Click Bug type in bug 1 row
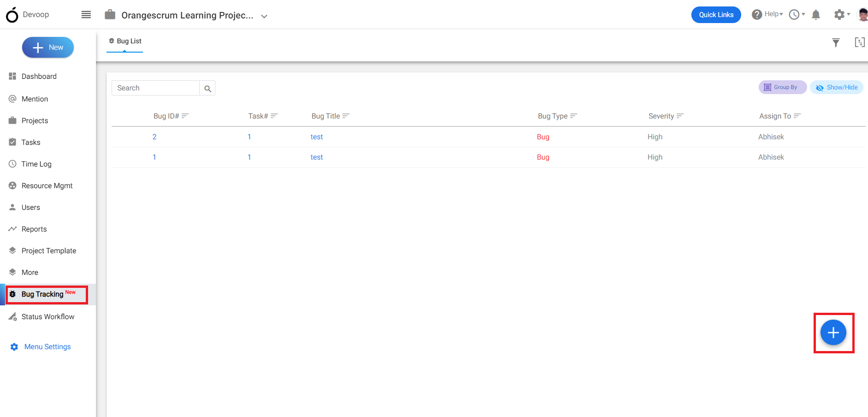 pyautogui.click(x=543, y=157)
